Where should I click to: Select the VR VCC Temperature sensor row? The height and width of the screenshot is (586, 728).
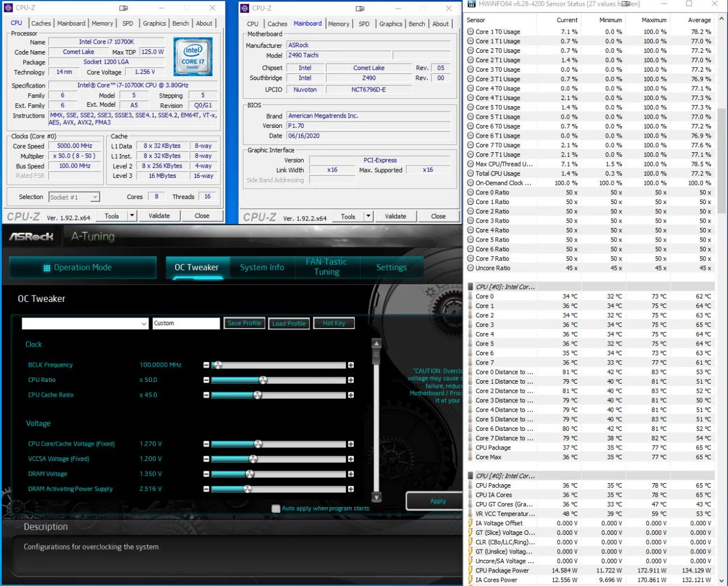tap(589, 514)
